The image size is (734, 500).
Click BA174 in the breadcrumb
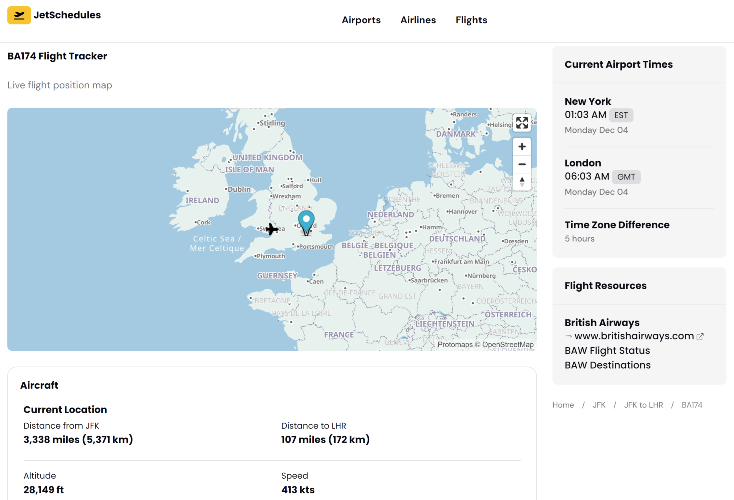pos(691,405)
